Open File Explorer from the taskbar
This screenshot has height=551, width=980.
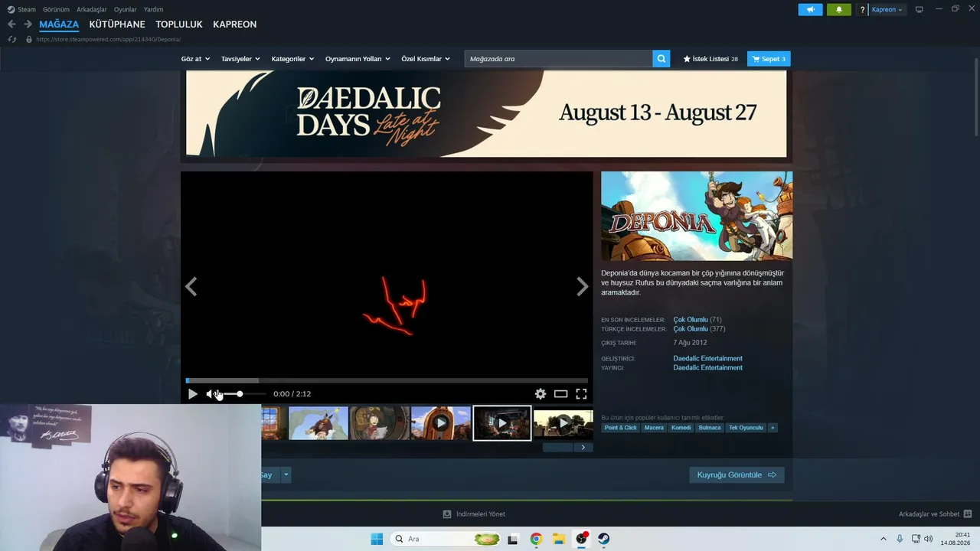coord(559,539)
